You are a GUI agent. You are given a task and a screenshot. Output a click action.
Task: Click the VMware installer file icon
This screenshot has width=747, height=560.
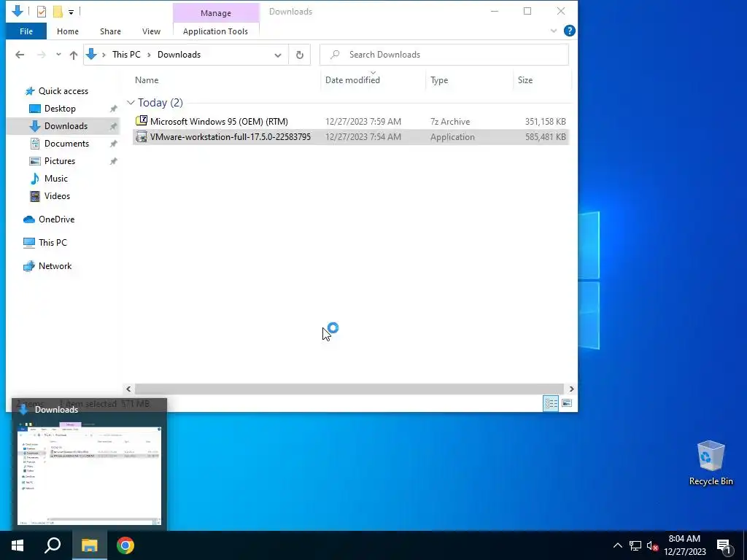tap(141, 137)
